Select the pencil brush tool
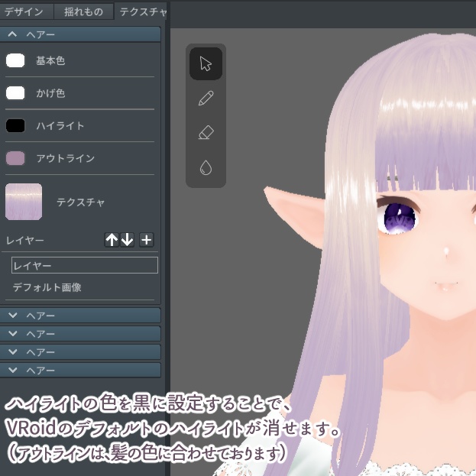Screen dimensions: 476x476 [206, 98]
